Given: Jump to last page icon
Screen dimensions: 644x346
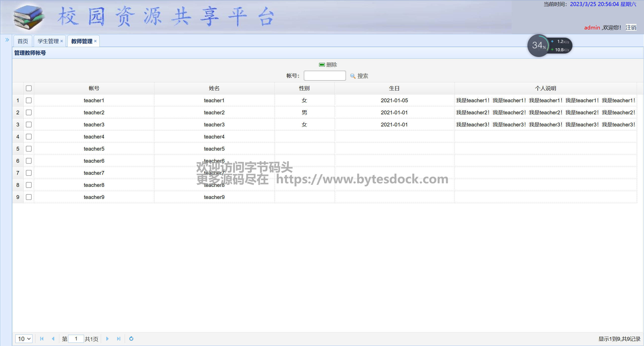Looking at the screenshot, I should coord(119,339).
